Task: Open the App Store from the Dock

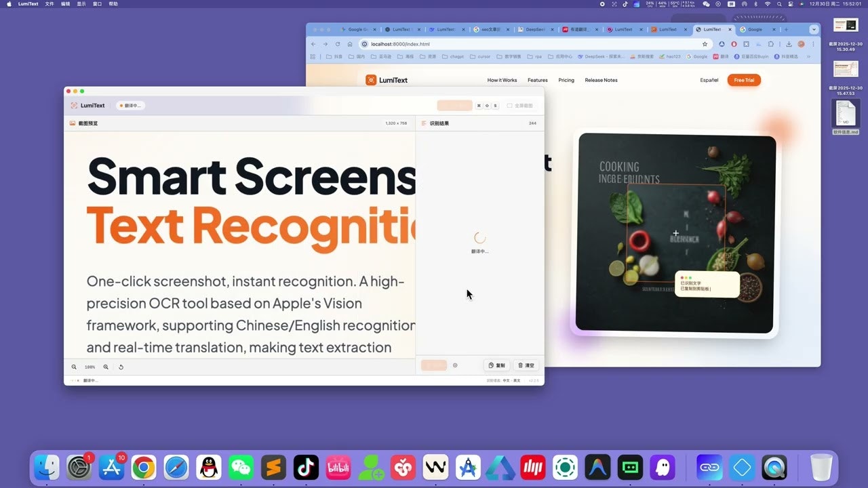Action: 111,467
